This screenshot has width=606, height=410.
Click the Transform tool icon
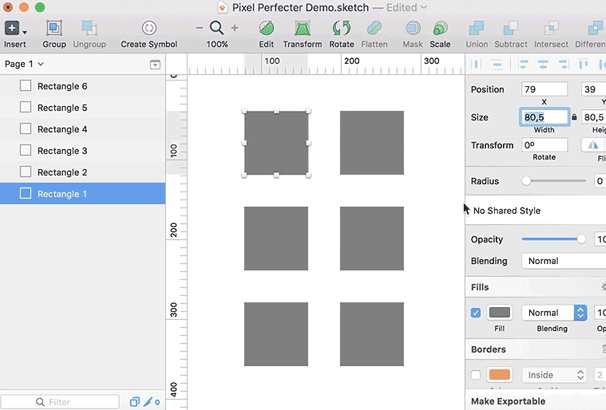pyautogui.click(x=302, y=28)
